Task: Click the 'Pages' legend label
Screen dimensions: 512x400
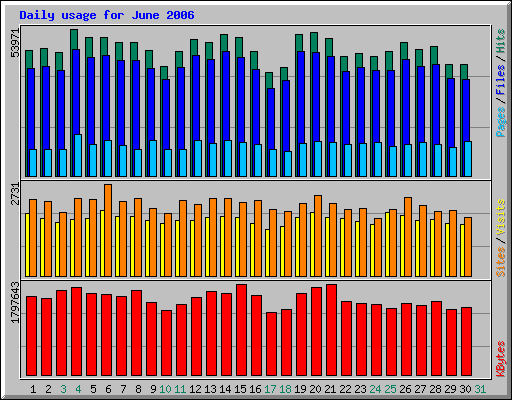Action: click(501, 122)
